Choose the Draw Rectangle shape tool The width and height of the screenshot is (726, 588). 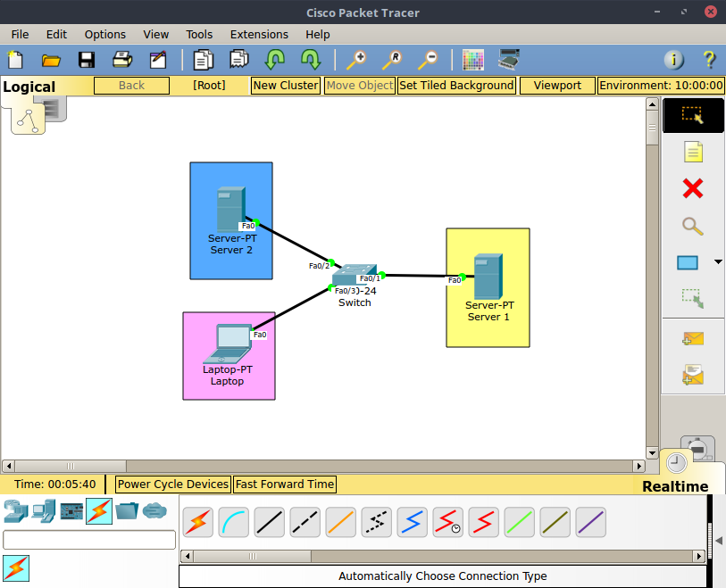[688, 263]
